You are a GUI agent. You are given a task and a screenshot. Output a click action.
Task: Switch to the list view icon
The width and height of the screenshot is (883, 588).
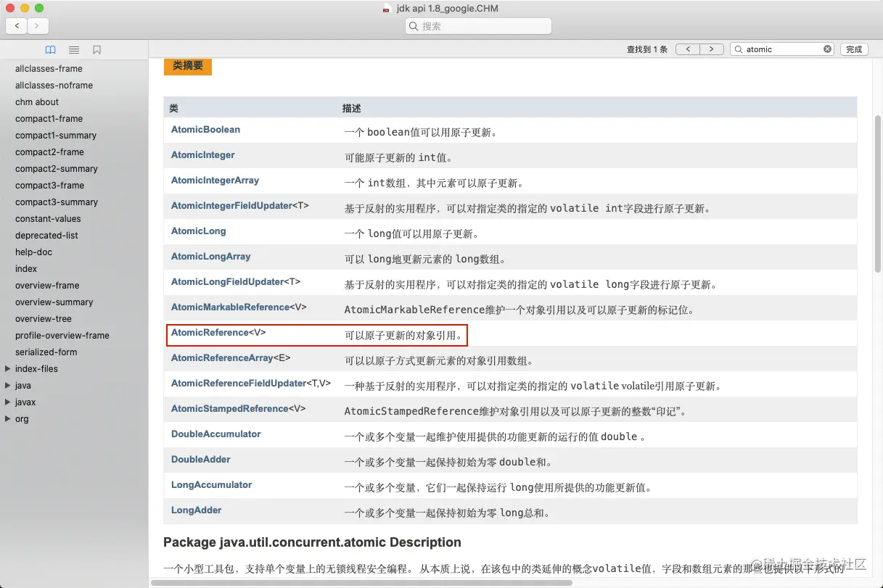(x=73, y=50)
